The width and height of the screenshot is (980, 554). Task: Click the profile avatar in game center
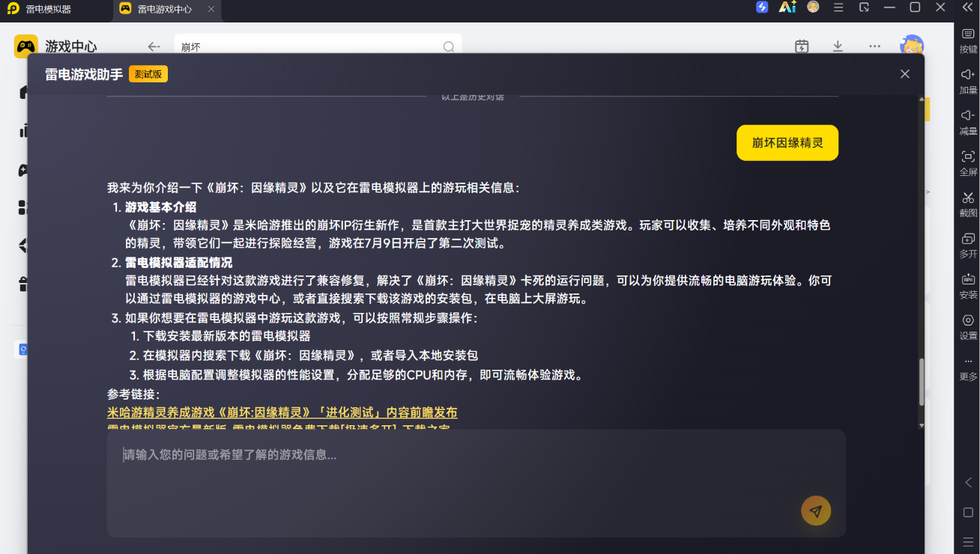click(912, 46)
